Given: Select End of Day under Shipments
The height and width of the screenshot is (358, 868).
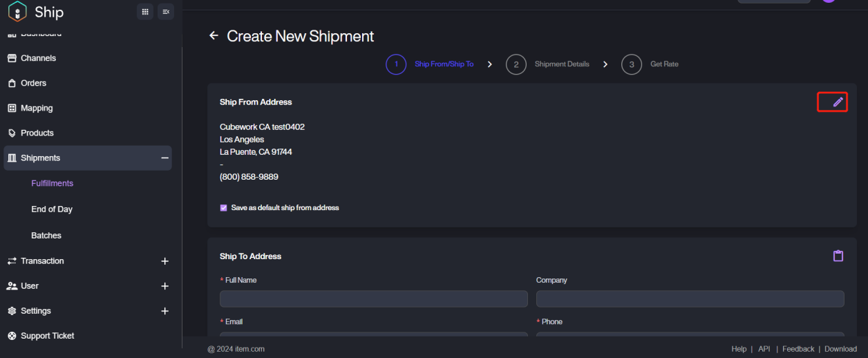Looking at the screenshot, I should point(52,209).
